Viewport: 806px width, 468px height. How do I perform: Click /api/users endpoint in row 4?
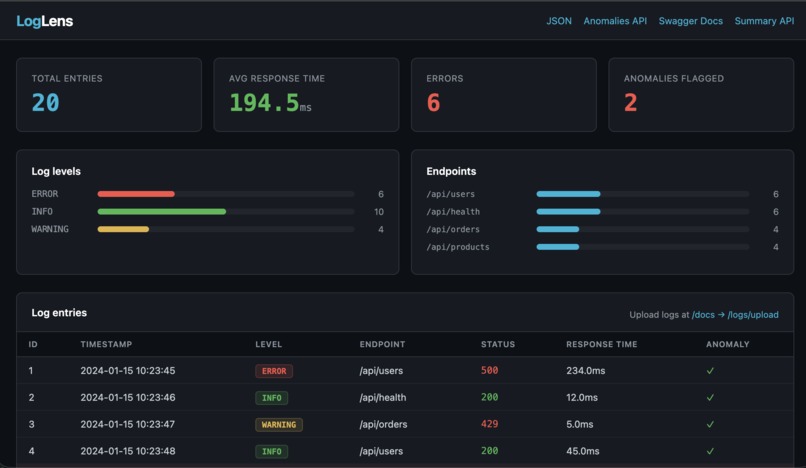(x=381, y=451)
